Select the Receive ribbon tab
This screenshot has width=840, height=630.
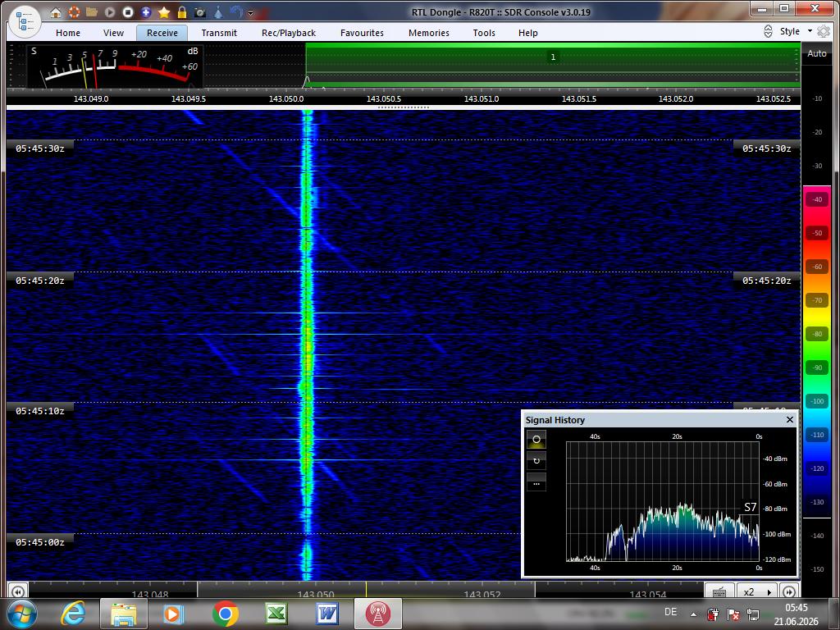pos(162,33)
